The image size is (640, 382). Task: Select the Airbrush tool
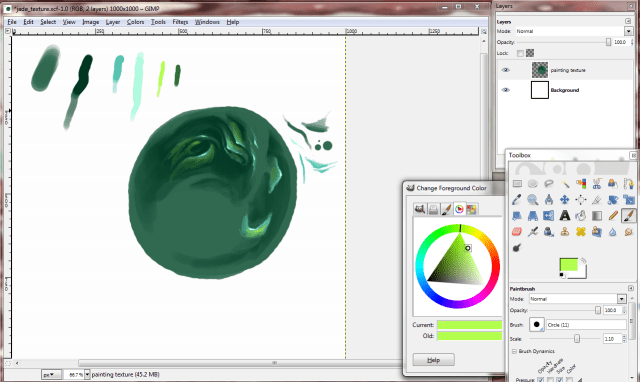pyautogui.click(x=533, y=232)
